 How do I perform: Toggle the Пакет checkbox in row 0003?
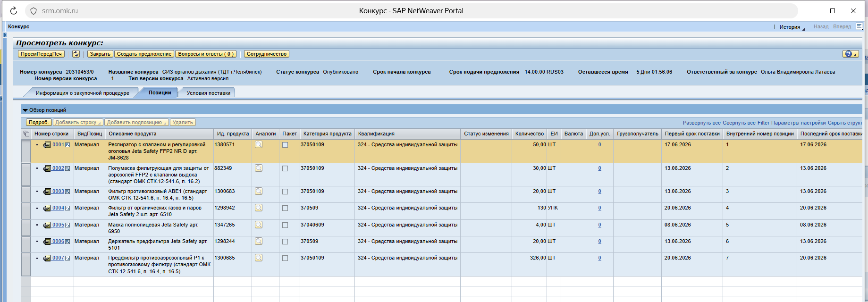pos(285,192)
